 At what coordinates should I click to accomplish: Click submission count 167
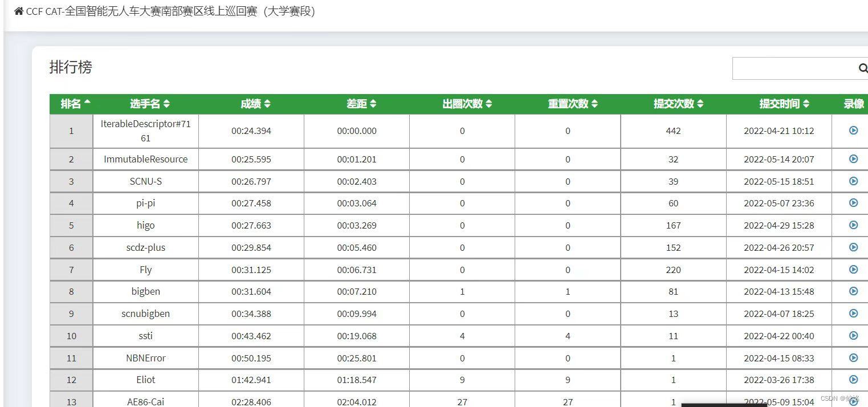pyautogui.click(x=674, y=225)
